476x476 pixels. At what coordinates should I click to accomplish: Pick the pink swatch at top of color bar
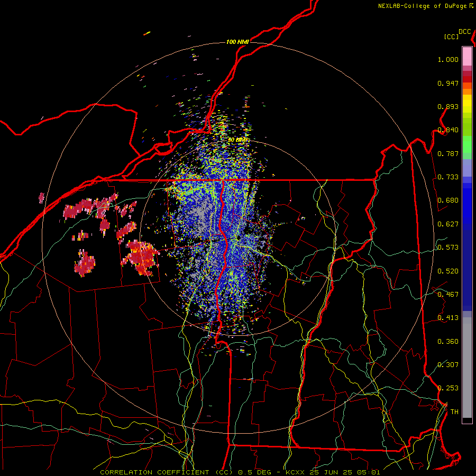(467, 56)
